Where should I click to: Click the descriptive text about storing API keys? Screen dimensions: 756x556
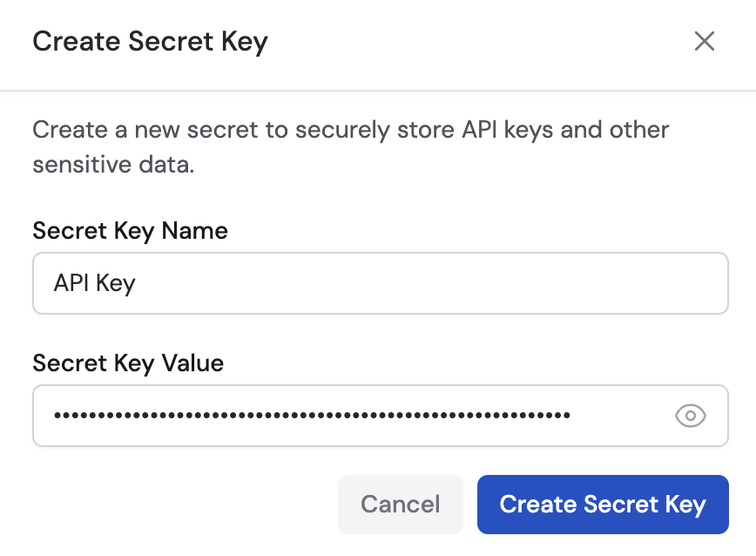(350, 146)
